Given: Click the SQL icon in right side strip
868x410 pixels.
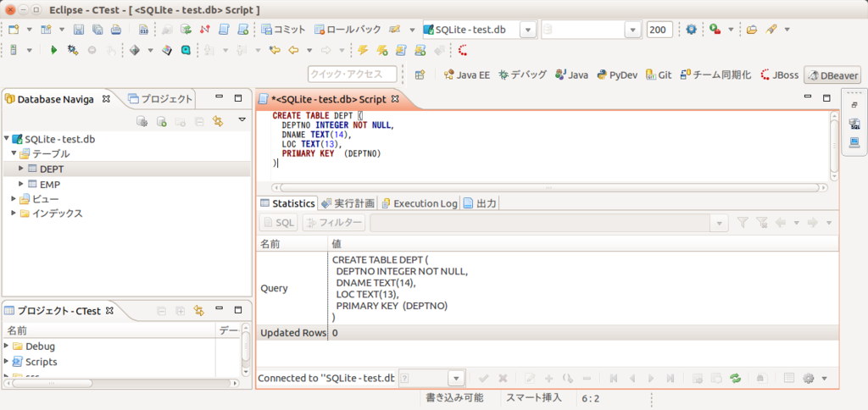Looking at the screenshot, I should tap(854, 125).
